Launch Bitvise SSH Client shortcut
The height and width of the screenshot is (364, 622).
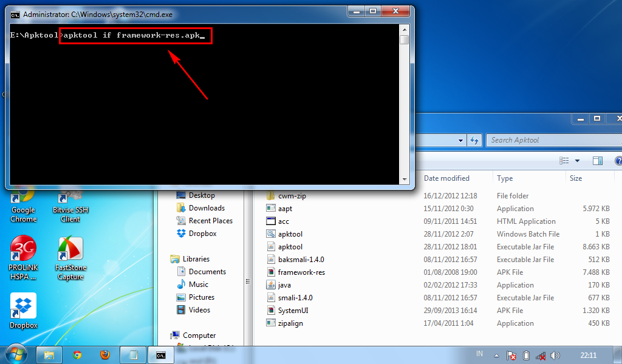pyautogui.click(x=69, y=200)
